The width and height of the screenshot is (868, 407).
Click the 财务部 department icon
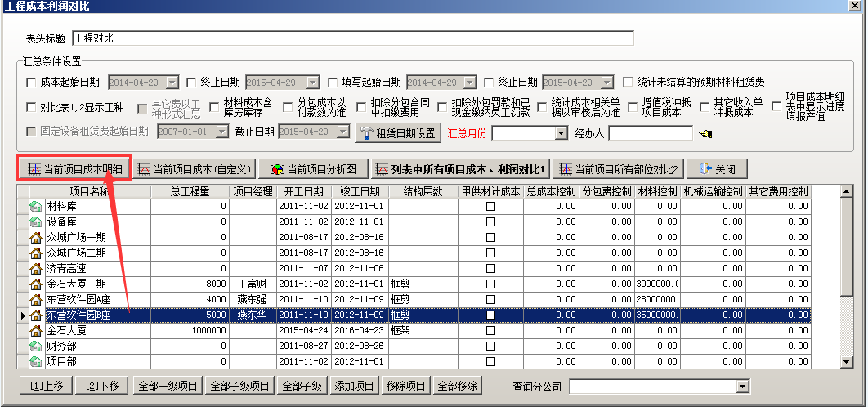click(x=35, y=347)
